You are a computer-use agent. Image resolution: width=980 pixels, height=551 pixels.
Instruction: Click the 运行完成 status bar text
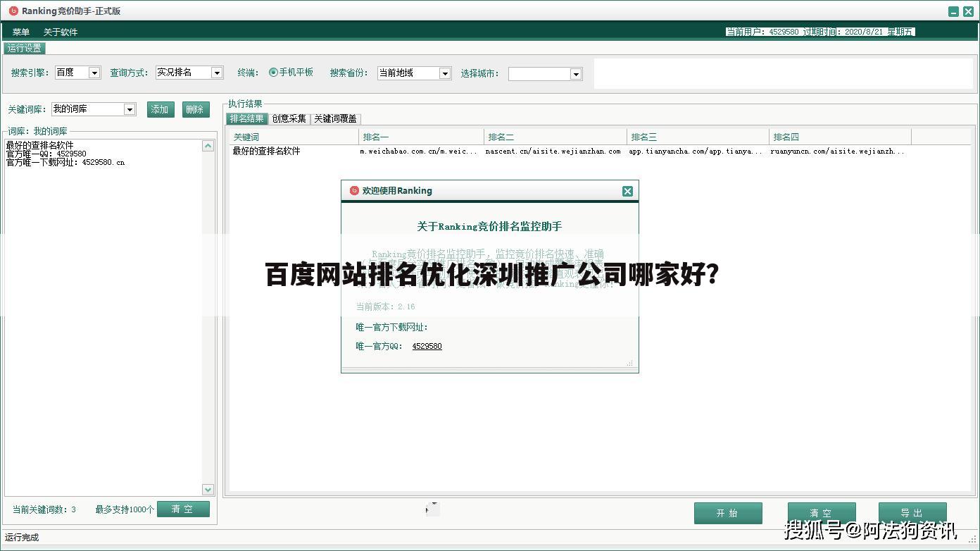point(22,538)
